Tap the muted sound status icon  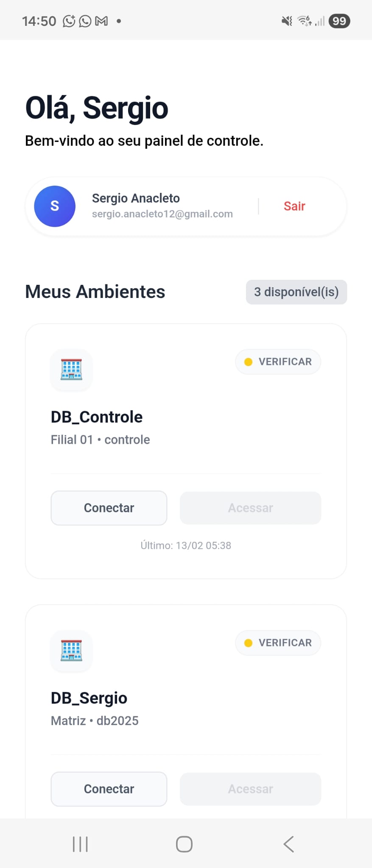click(x=287, y=21)
